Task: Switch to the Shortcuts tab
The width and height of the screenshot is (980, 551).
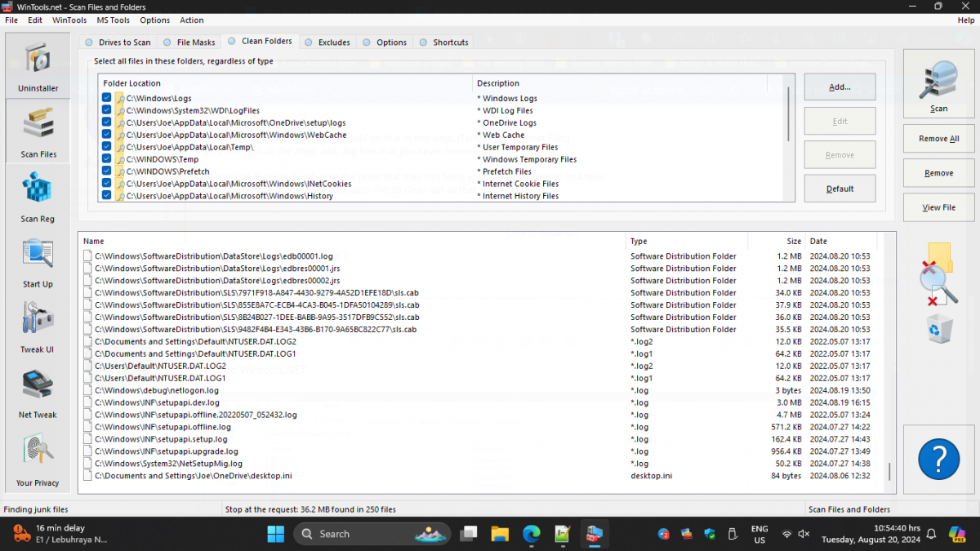Action: click(444, 42)
